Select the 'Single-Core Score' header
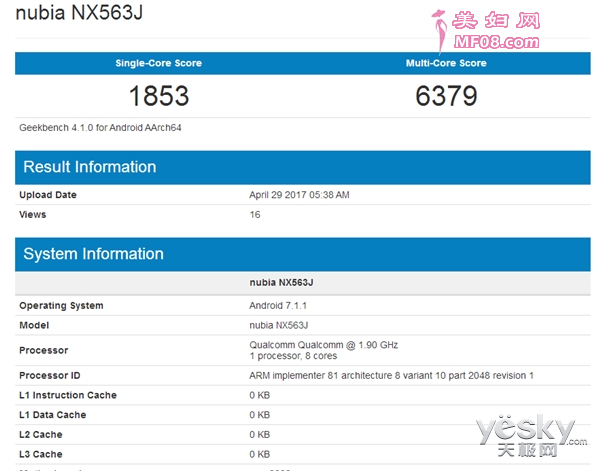The height and width of the screenshot is (471, 598). 159,63
